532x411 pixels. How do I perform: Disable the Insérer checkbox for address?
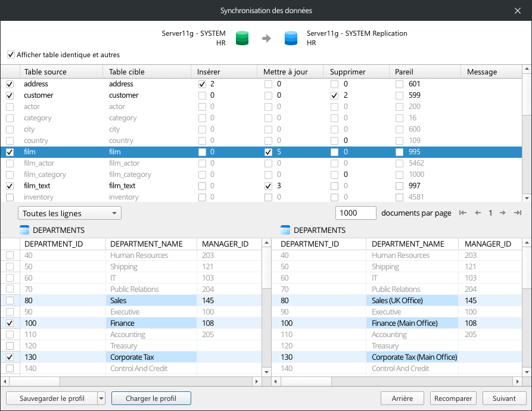pos(202,84)
